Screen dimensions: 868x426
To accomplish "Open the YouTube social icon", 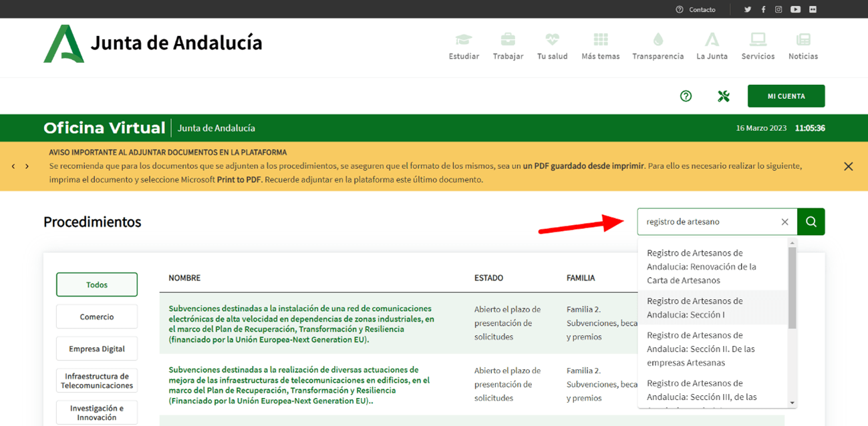I will point(795,9).
